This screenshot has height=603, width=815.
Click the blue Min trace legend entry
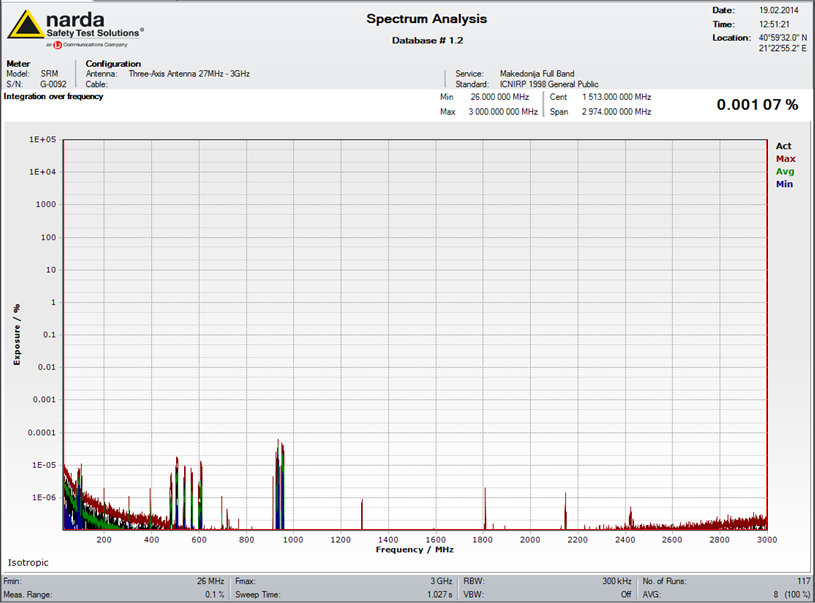pos(785,184)
